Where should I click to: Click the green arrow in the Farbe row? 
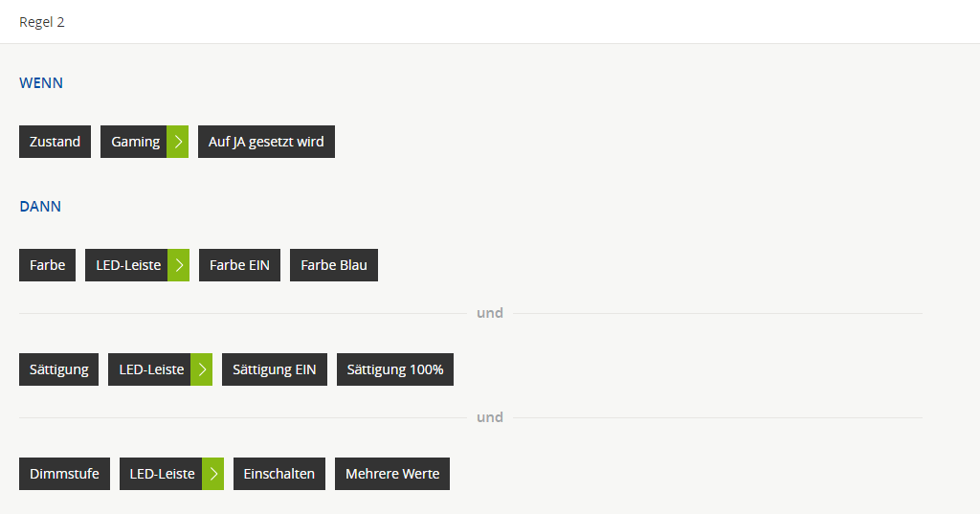(179, 265)
